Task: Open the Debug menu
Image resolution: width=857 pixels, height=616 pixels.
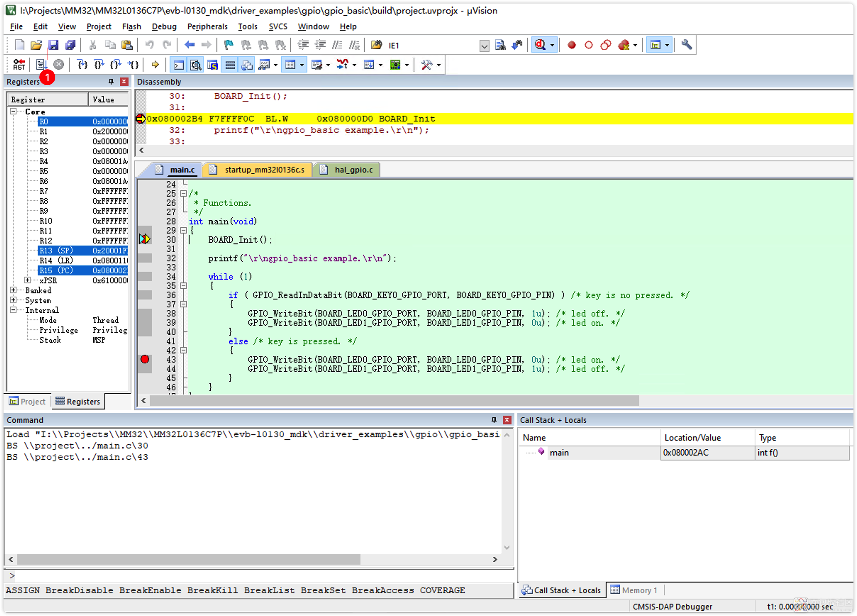Action: pyautogui.click(x=164, y=27)
